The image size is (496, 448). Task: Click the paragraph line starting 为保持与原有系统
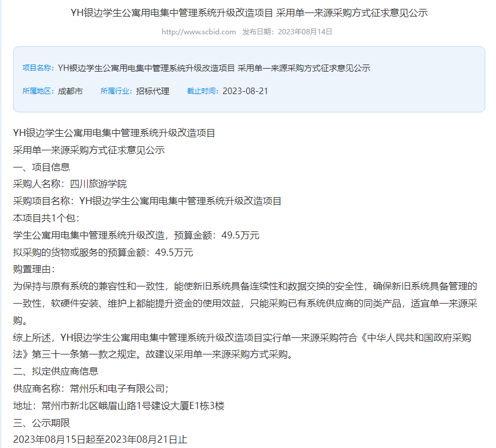[245, 286]
